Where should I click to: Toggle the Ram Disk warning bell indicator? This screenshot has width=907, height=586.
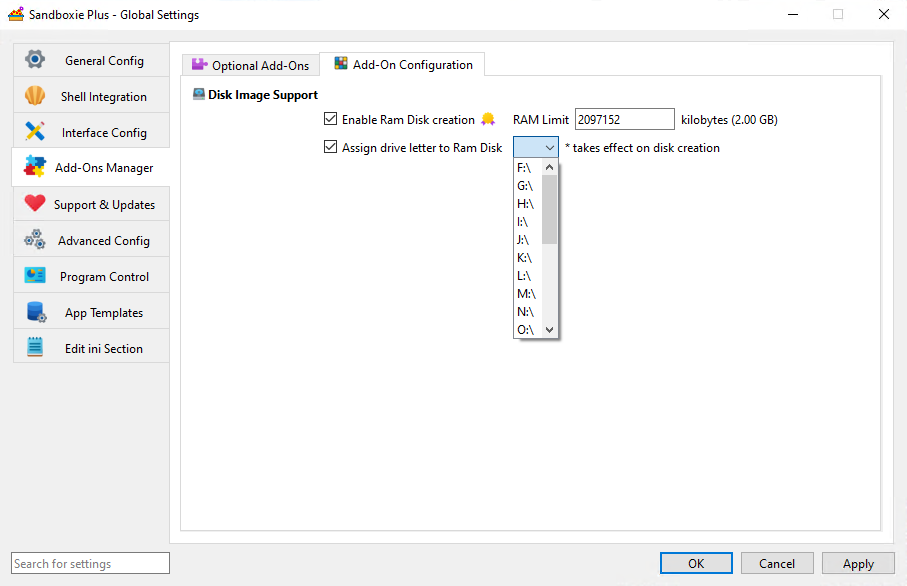[488, 119]
